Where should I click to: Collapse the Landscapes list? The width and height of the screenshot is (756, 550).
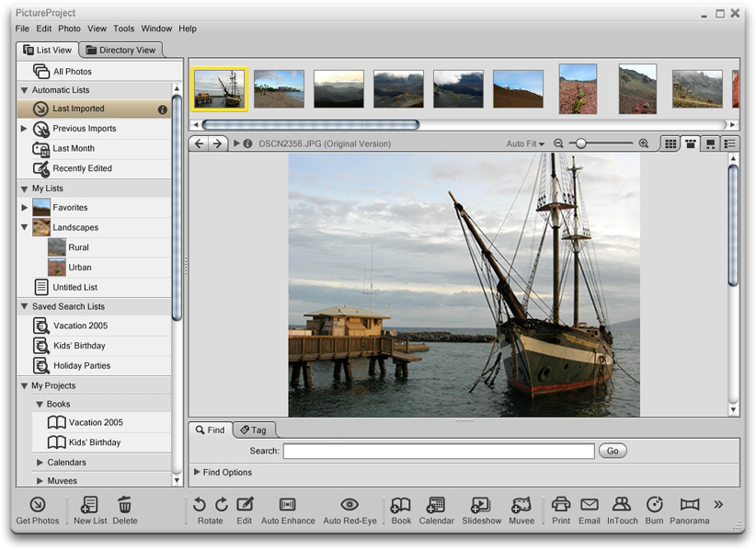pyautogui.click(x=24, y=227)
